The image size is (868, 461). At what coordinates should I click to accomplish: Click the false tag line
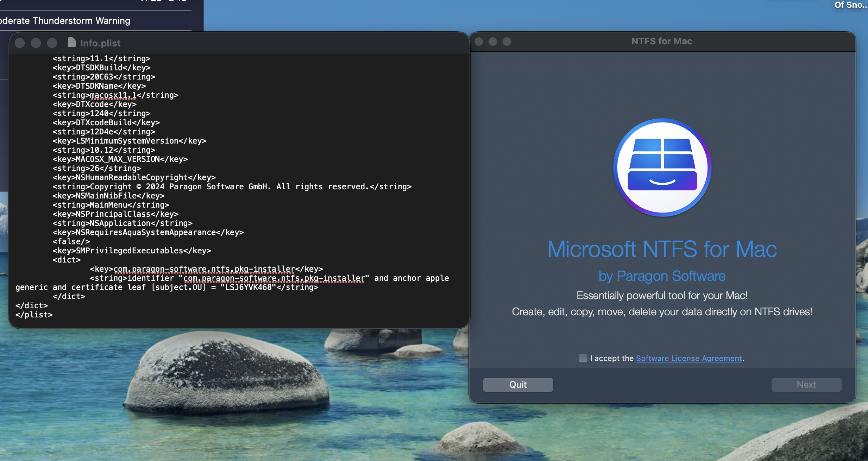[71, 241]
